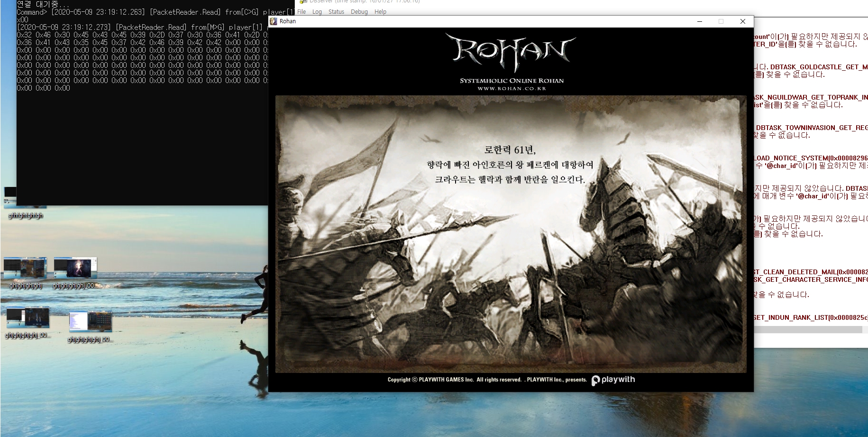Open the File menu in DBServer
The height and width of the screenshot is (437, 868).
pos(302,12)
